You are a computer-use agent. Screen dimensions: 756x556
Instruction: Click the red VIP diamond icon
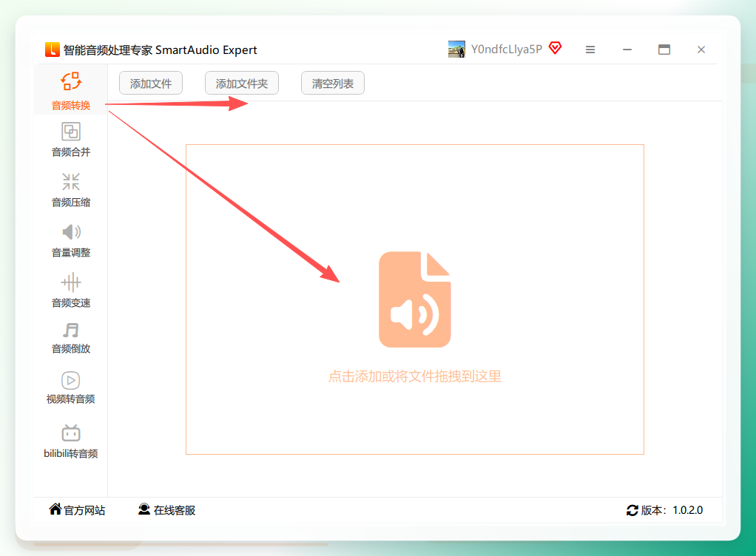pyautogui.click(x=556, y=48)
